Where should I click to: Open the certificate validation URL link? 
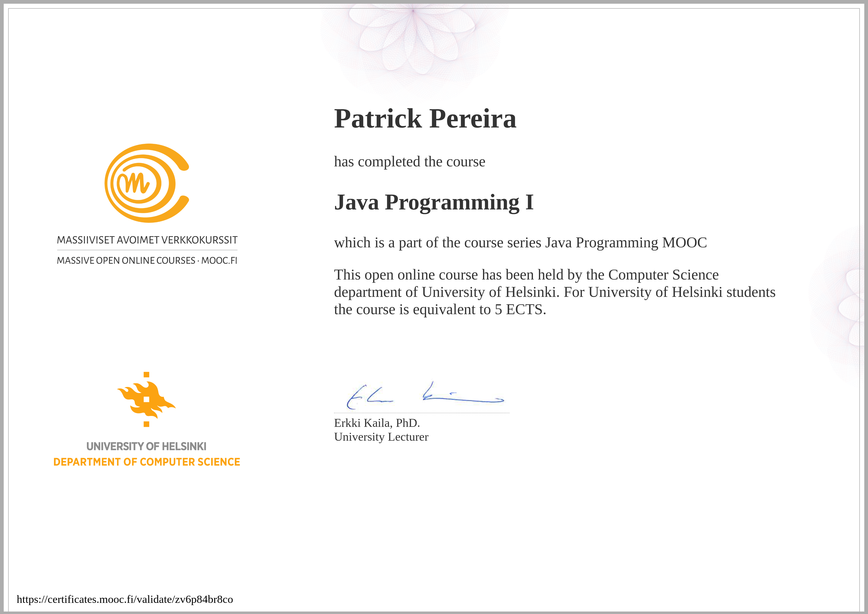[x=125, y=599]
